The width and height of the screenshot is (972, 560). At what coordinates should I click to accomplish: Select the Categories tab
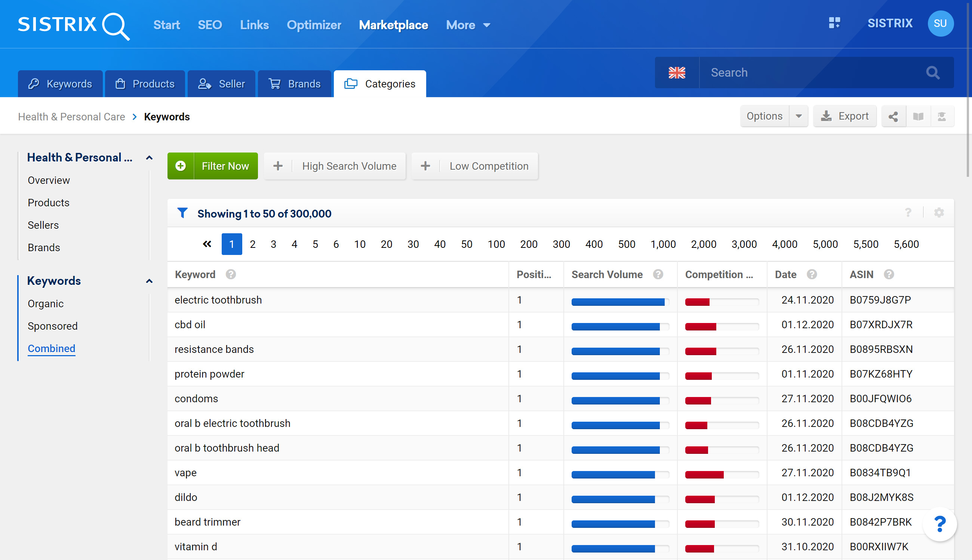pyautogui.click(x=380, y=84)
